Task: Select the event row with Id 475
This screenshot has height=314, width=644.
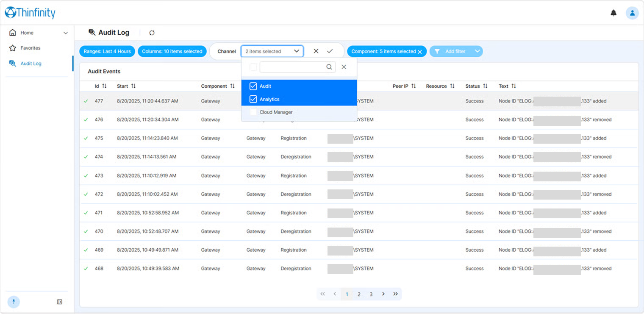Action: pyautogui.click(x=358, y=138)
